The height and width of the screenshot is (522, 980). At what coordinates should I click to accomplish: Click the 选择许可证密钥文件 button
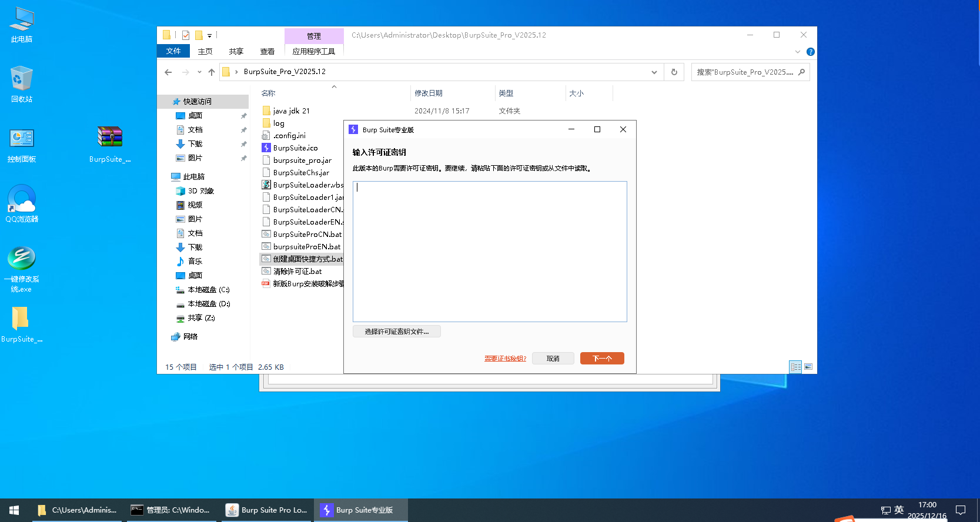coord(397,332)
